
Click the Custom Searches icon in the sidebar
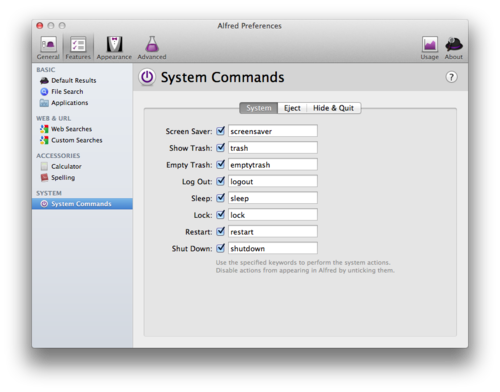[x=44, y=140]
